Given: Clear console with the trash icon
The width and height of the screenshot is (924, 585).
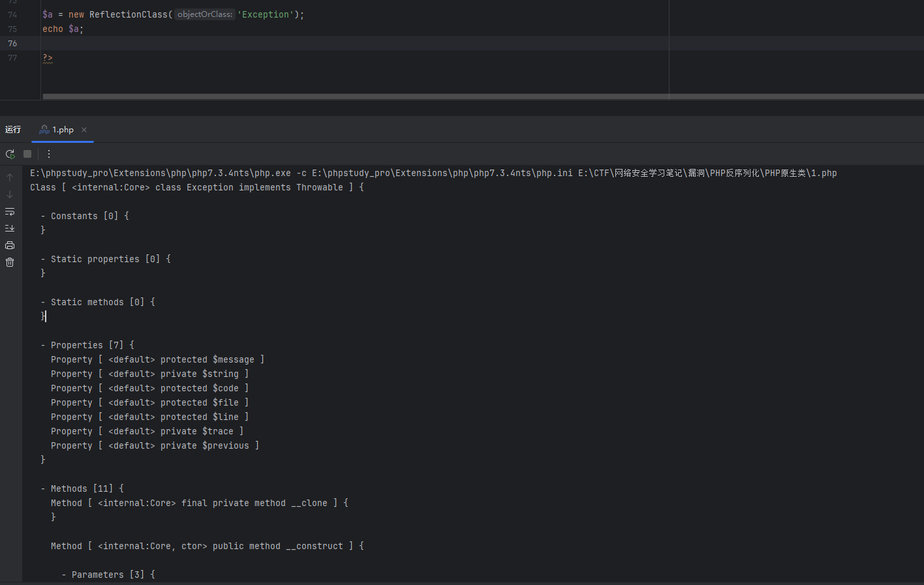Looking at the screenshot, I should point(10,262).
